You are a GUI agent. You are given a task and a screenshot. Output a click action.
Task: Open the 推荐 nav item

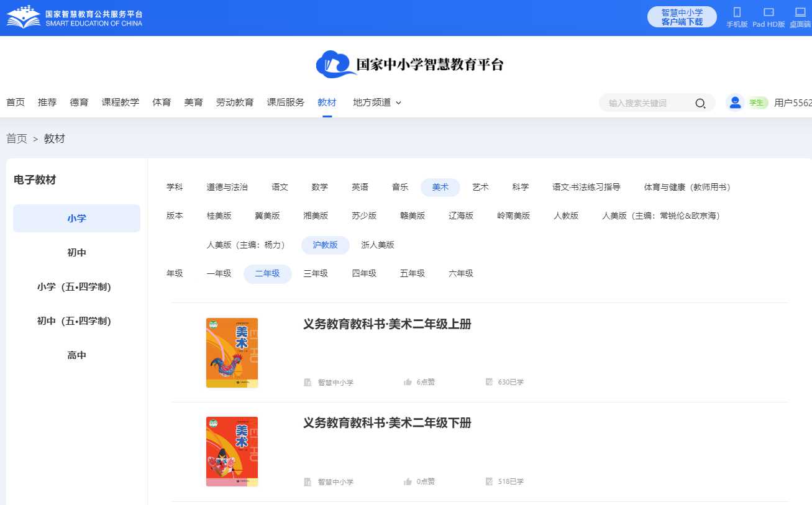[47, 102]
